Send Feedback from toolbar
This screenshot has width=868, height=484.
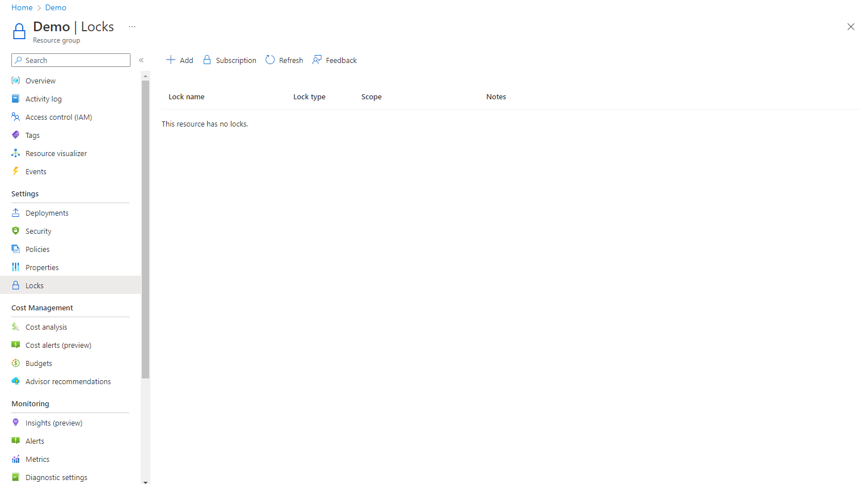tap(335, 60)
